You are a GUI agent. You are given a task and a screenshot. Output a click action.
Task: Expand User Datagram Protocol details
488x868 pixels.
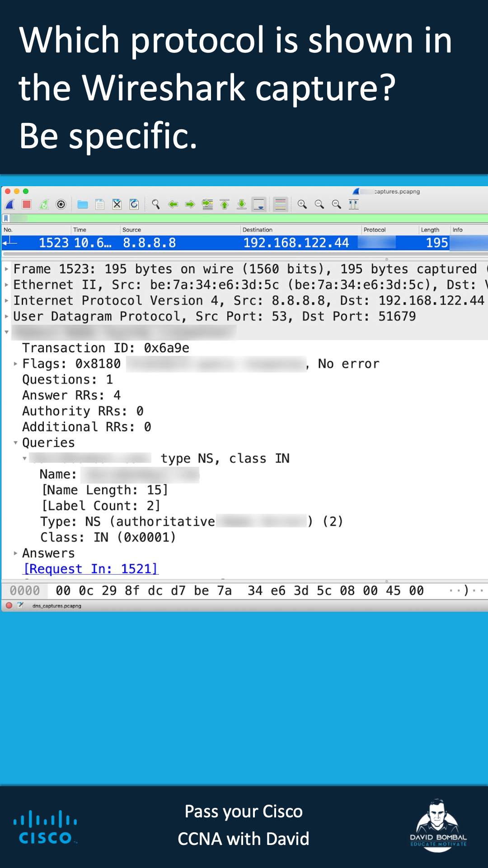[6, 316]
